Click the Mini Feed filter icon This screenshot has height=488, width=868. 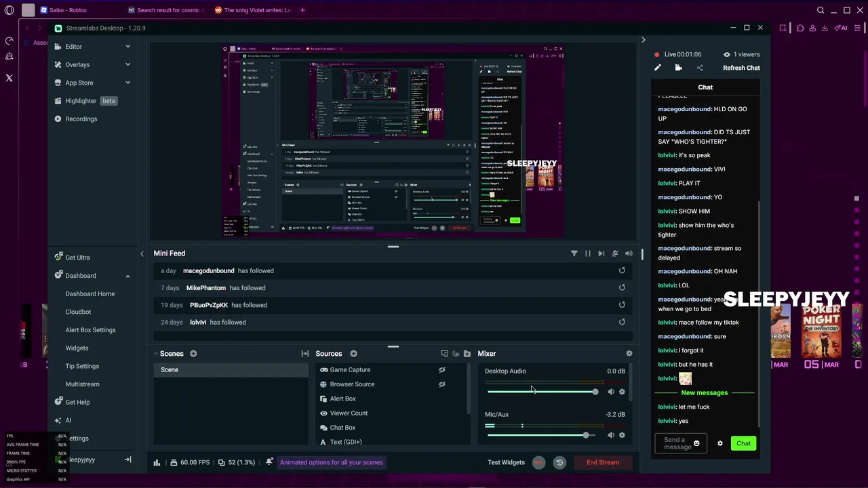(574, 253)
